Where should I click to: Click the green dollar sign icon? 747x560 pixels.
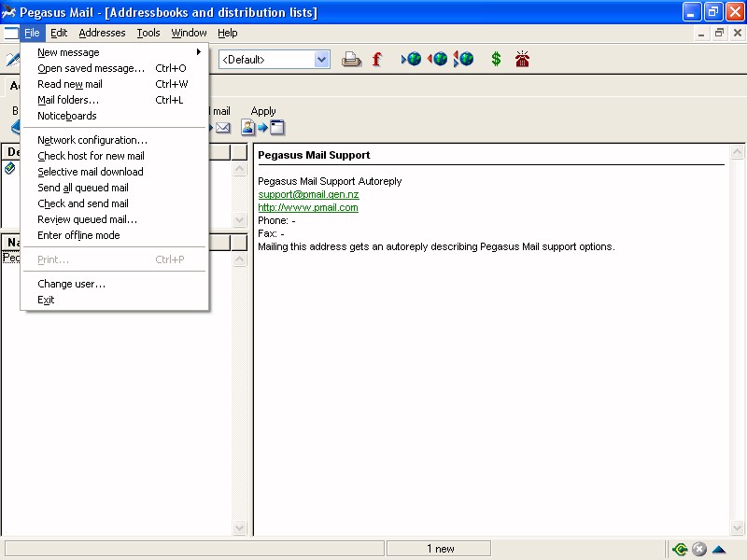pos(496,59)
